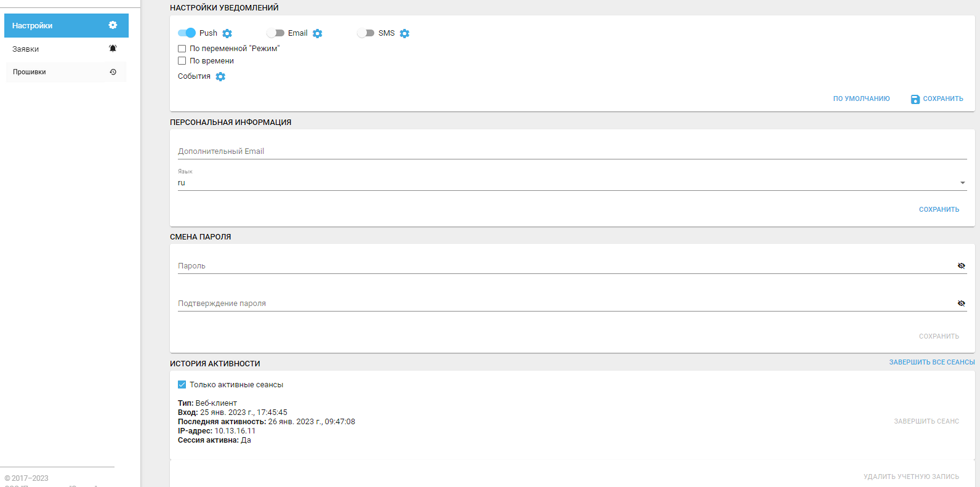
Task: Go to Прошивки in the sidebar
Action: click(66, 72)
